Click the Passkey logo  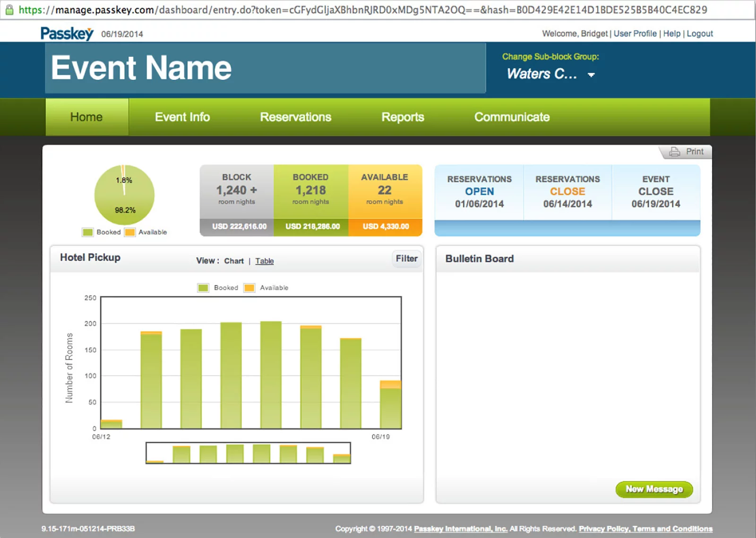(67, 33)
